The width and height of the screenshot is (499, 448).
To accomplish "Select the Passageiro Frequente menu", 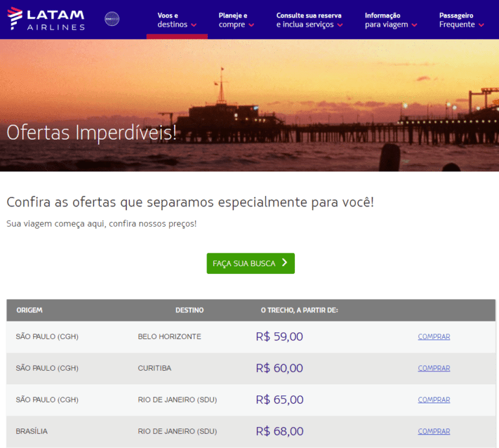I will [461, 20].
